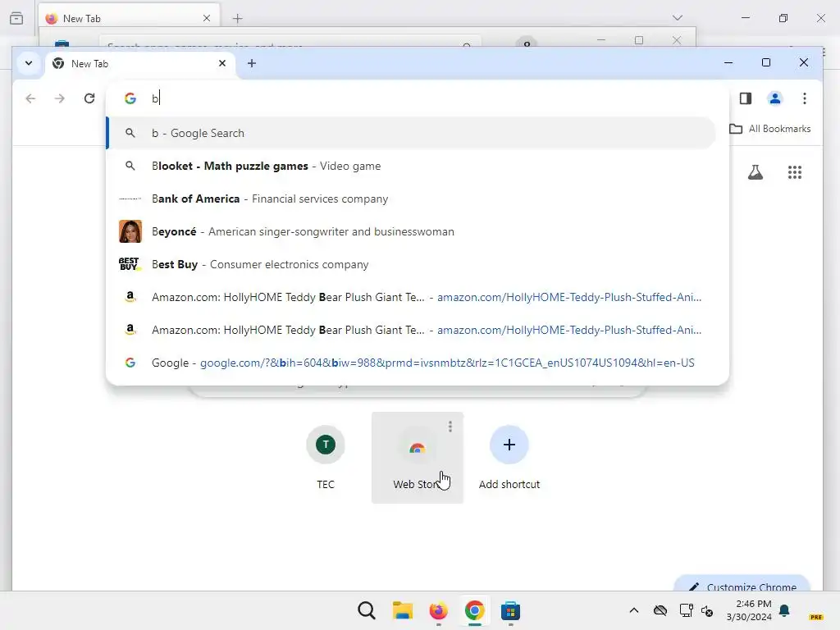Viewport: 840px width, 630px height.
Task: Open new tab in Firefox window
Action: point(237,19)
